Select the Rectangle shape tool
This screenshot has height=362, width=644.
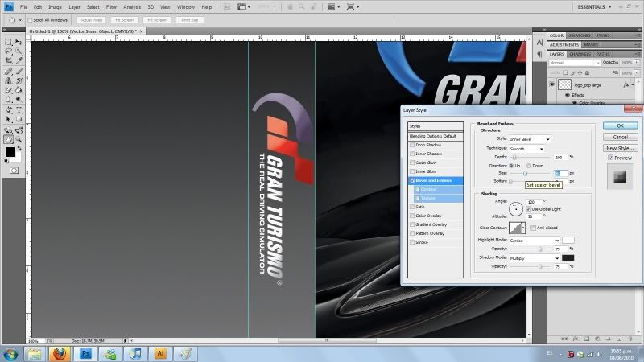tap(19, 119)
